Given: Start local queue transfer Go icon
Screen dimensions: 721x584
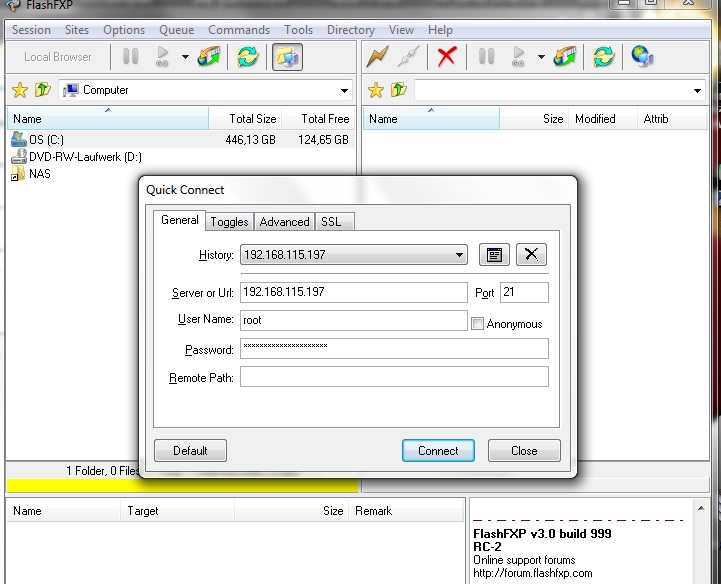Looking at the screenshot, I should [x=162, y=57].
